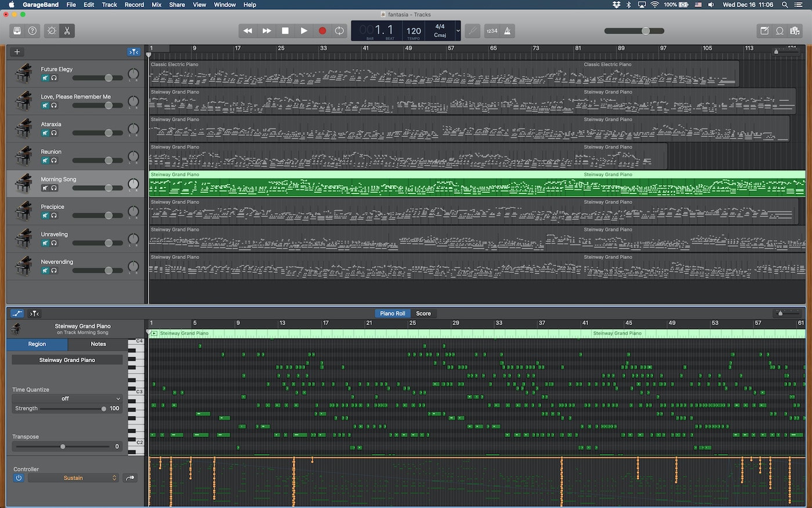Open Quick Help question mark button
Image resolution: width=812 pixels, height=508 pixels.
coord(32,31)
